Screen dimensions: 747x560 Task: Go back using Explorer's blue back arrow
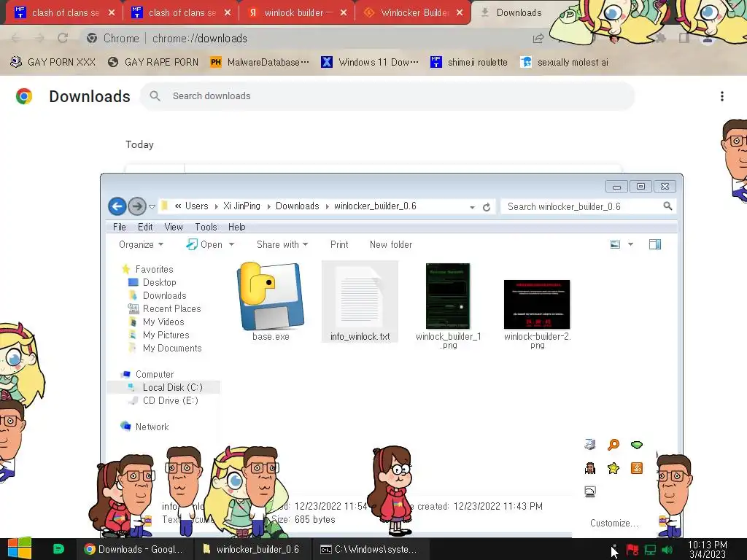click(x=117, y=206)
